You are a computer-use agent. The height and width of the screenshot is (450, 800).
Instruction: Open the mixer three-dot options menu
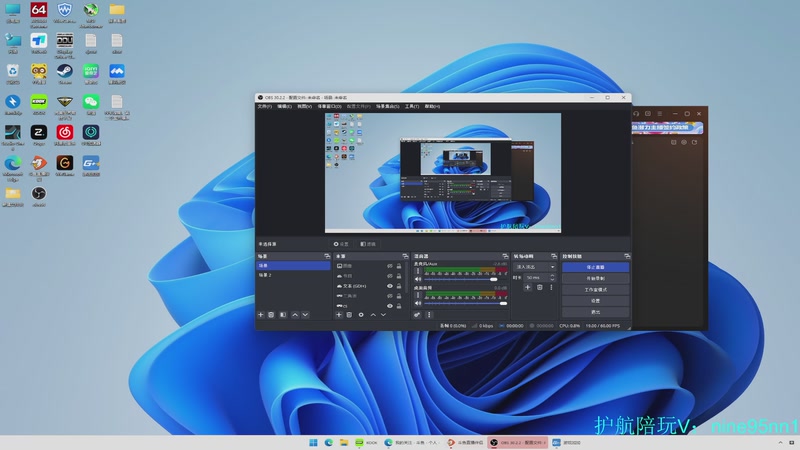click(429, 315)
